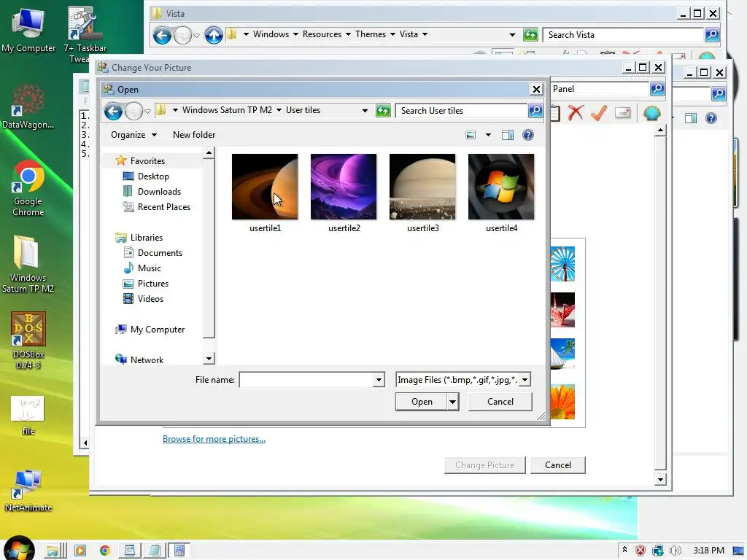Viewport: 747px width, 560px height.
Task: Open the help icon in Open dialog
Action: (x=528, y=135)
